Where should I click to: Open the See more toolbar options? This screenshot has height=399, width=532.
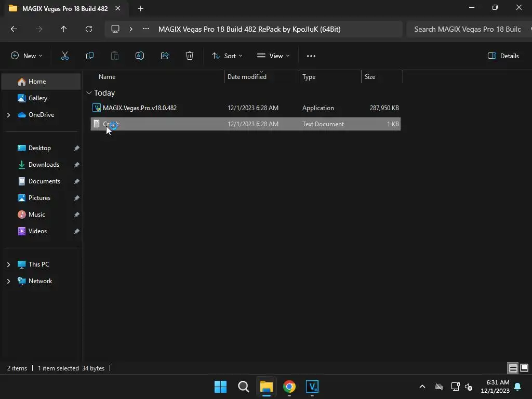[x=311, y=56]
